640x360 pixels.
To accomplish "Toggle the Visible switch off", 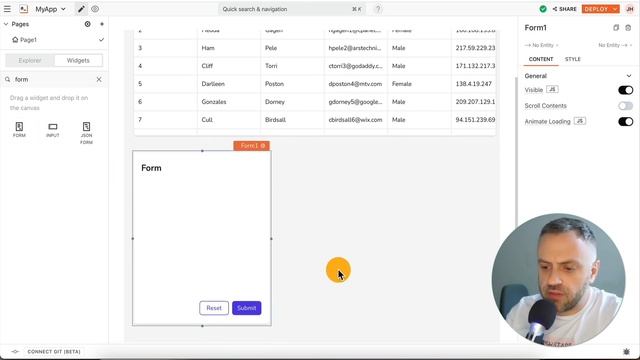I will point(625,90).
